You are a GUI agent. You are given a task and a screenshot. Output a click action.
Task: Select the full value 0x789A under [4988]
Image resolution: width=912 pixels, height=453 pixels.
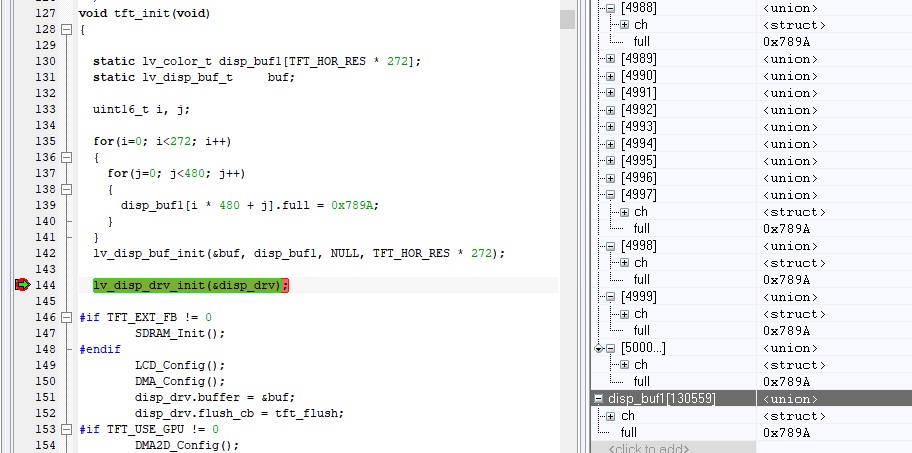(786, 42)
